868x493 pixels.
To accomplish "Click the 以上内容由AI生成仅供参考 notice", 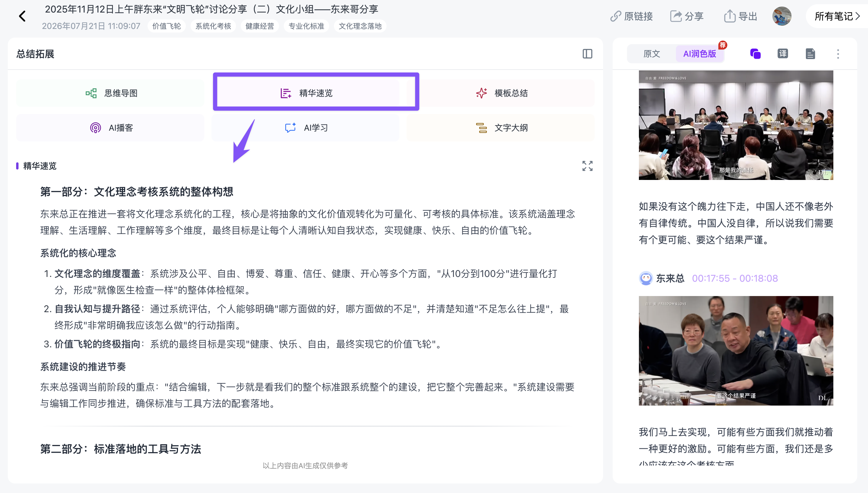I will [x=305, y=466].
